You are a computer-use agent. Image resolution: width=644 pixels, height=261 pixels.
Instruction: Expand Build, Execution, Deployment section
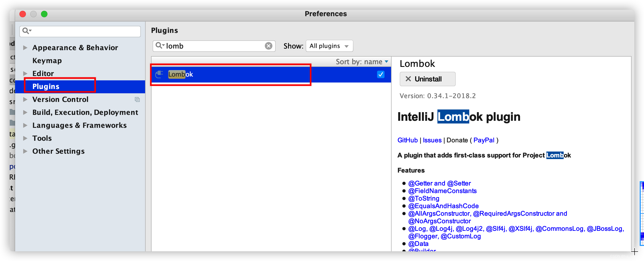25,112
